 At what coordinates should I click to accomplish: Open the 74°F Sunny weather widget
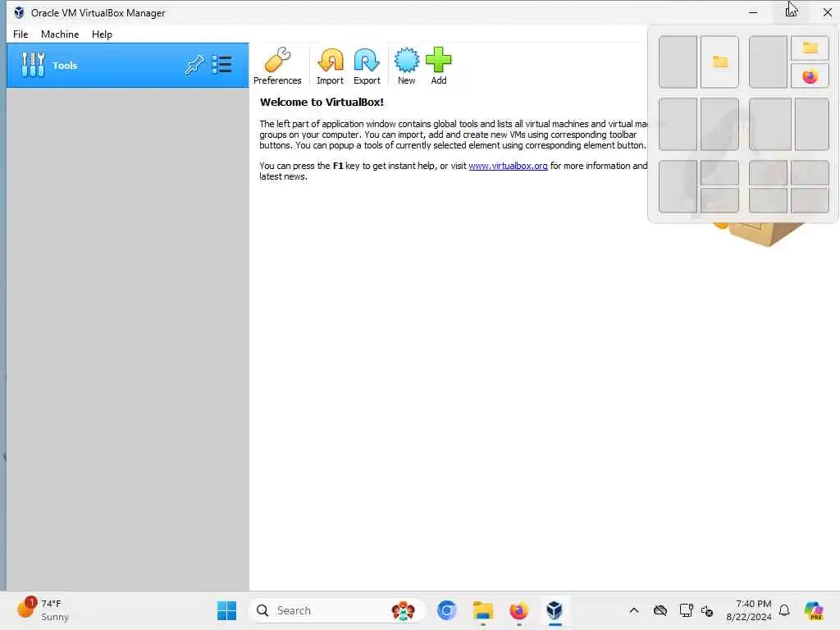pos(44,610)
